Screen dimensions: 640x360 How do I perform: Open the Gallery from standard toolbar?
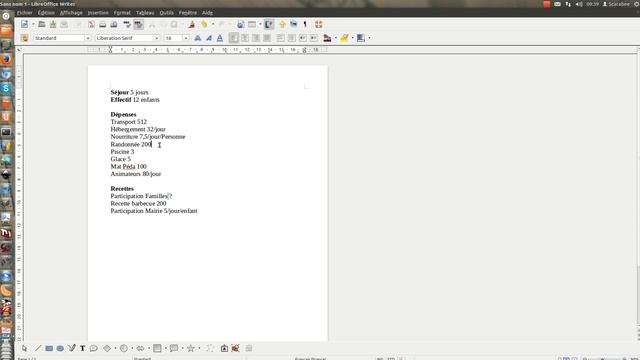(293, 24)
